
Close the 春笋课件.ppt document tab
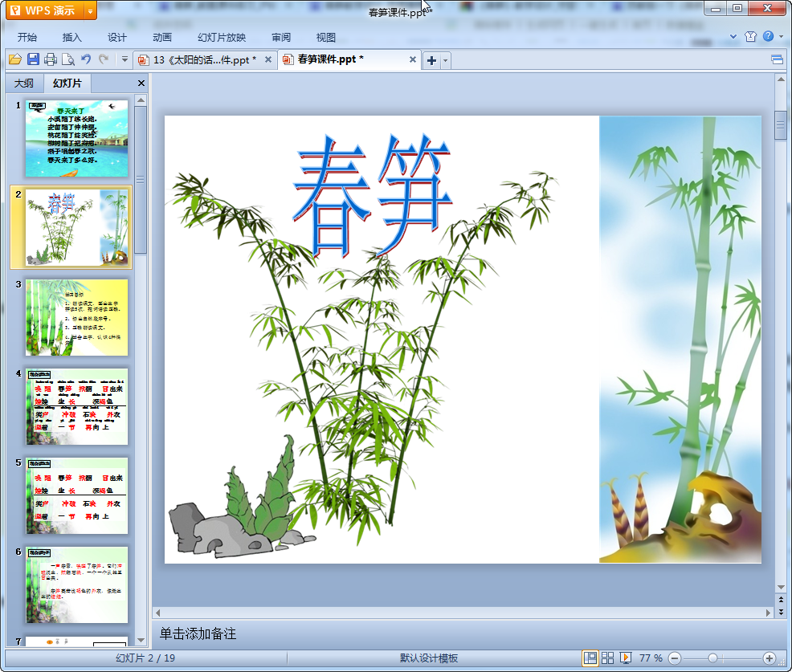coord(413,59)
